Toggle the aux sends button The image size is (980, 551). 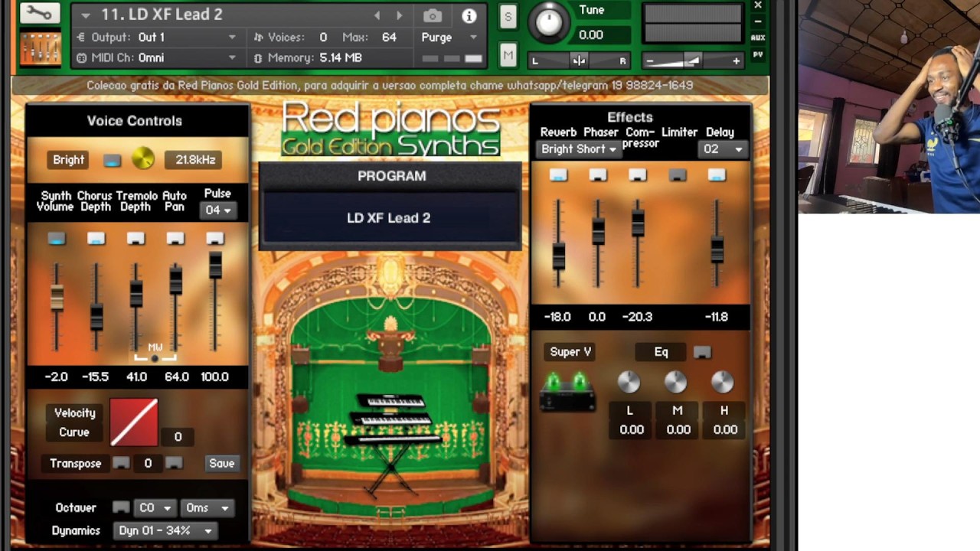758,37
